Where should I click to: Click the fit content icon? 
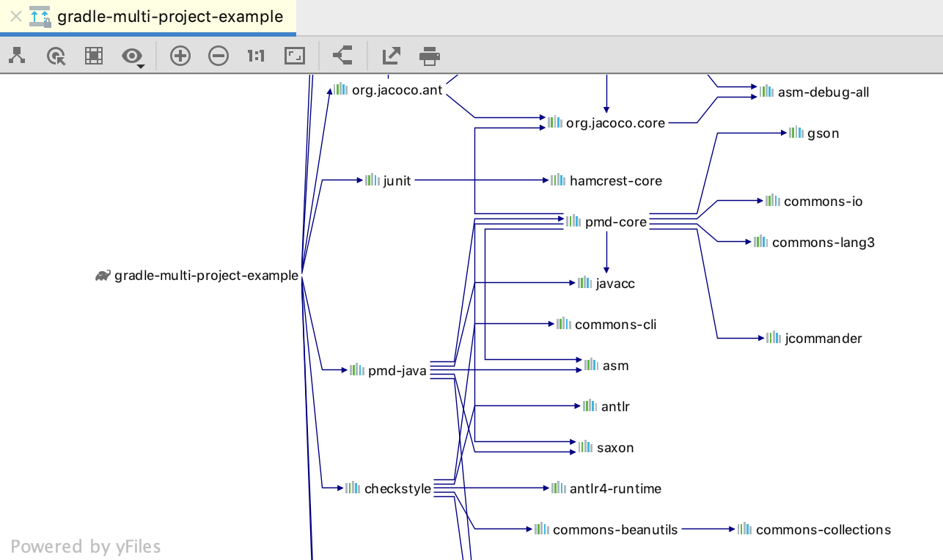[94, 56]
